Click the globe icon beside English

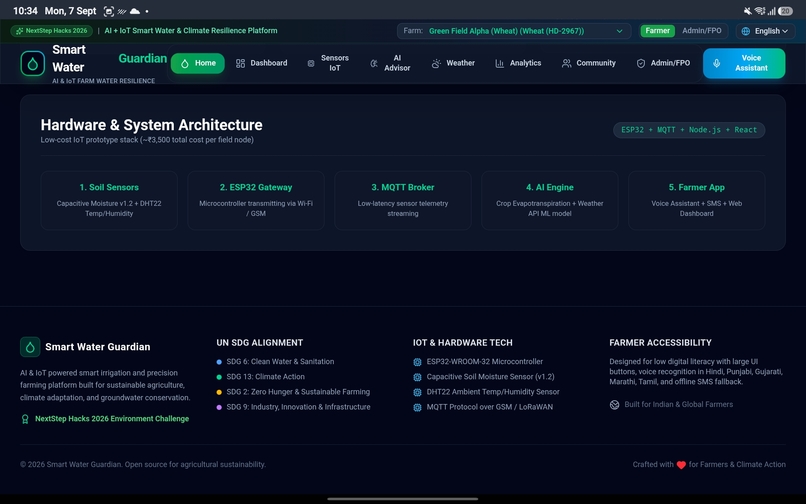click(x=745, y=31)
